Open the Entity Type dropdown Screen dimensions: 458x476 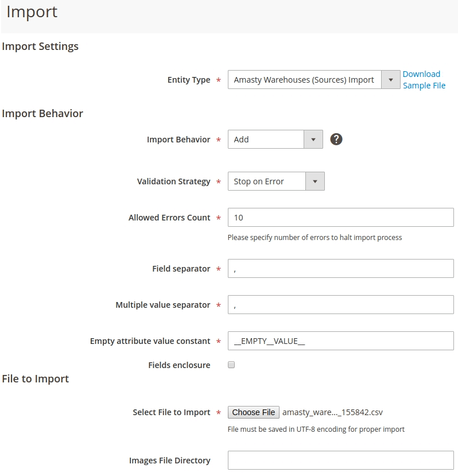click(313, 80)
